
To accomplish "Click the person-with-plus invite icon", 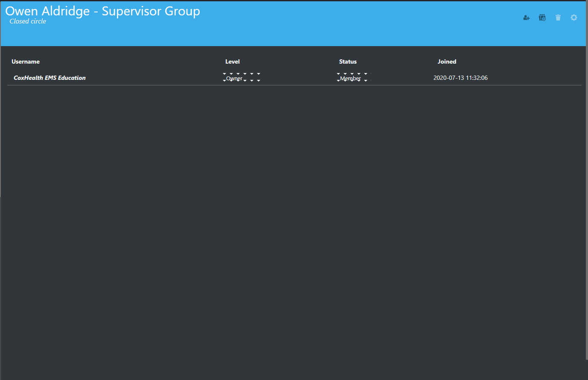I will click(x=526, y=17).
